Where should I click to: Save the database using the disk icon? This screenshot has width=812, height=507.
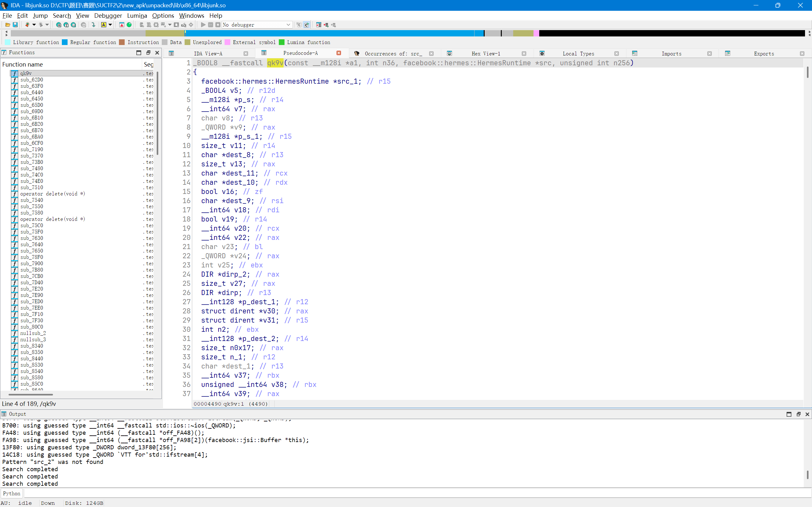[x=15, y=25]
